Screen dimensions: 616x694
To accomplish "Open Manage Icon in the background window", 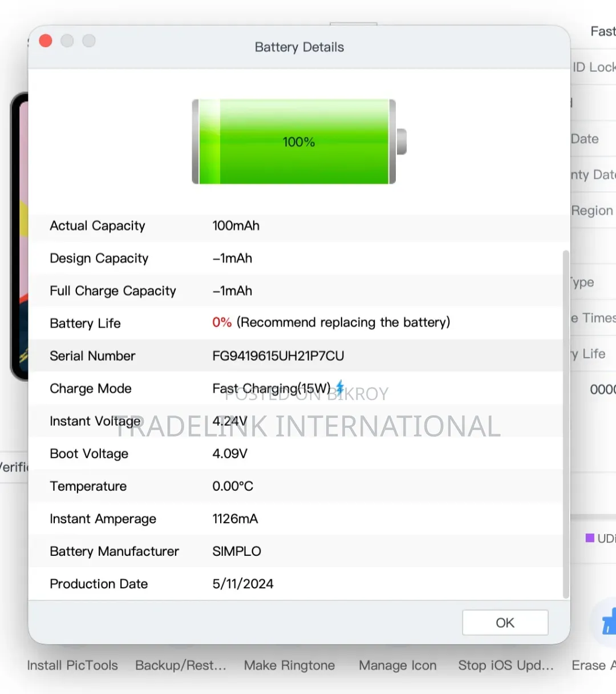I will click(398, 665).
